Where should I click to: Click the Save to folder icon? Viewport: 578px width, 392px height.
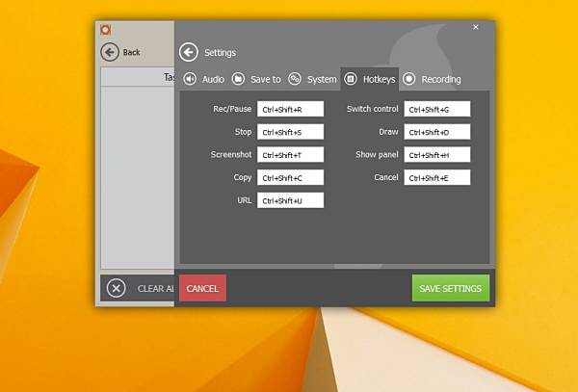tap(238, 78)
